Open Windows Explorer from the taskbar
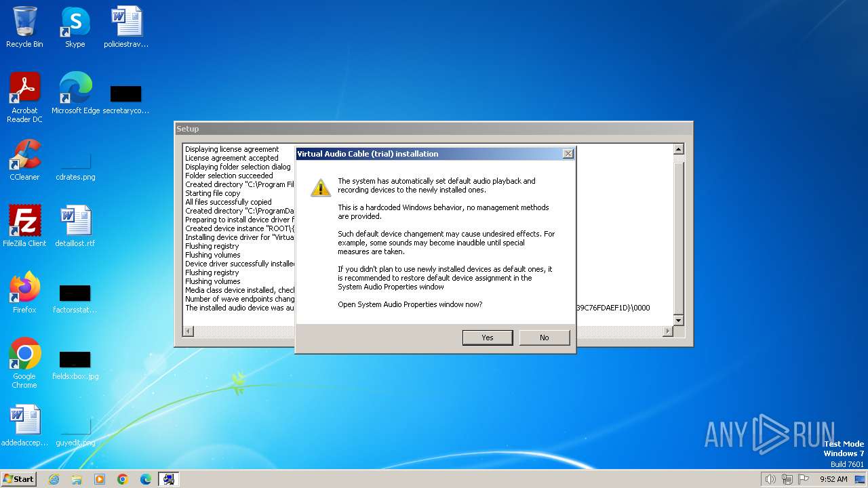 77,479
